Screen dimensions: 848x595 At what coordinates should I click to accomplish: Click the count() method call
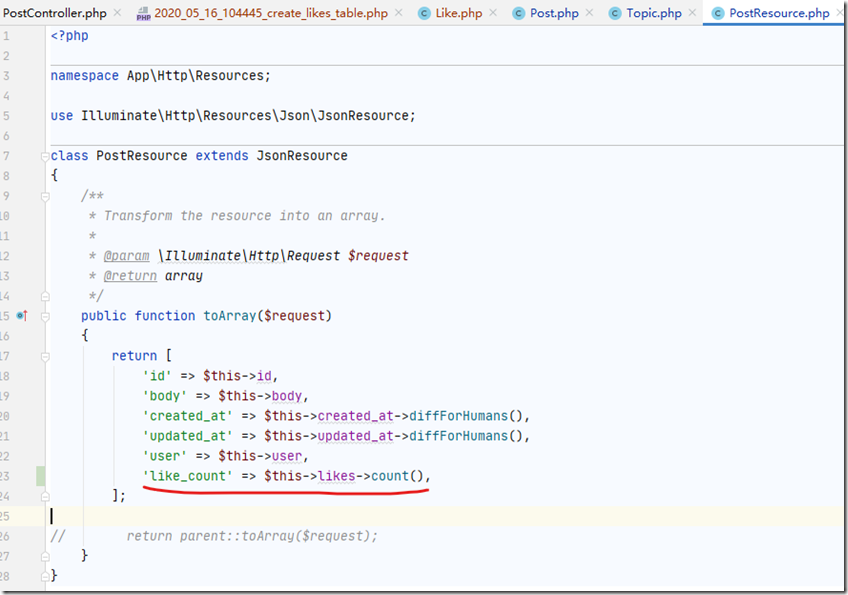(397, 476)
